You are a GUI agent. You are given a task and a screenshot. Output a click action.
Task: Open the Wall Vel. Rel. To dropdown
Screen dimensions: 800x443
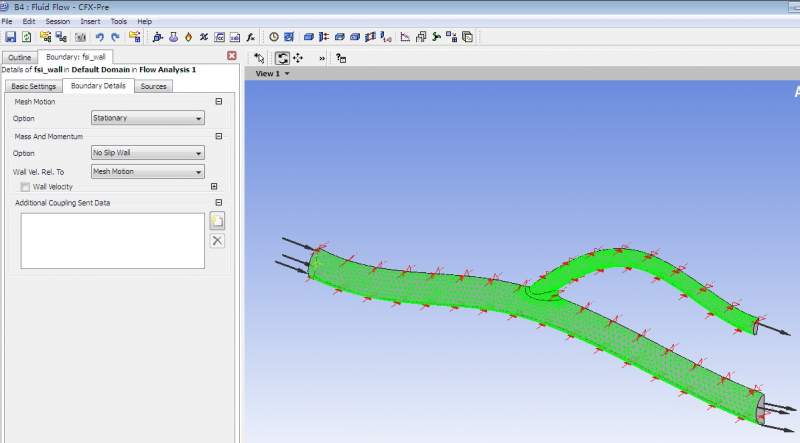(x=148, y=171)
